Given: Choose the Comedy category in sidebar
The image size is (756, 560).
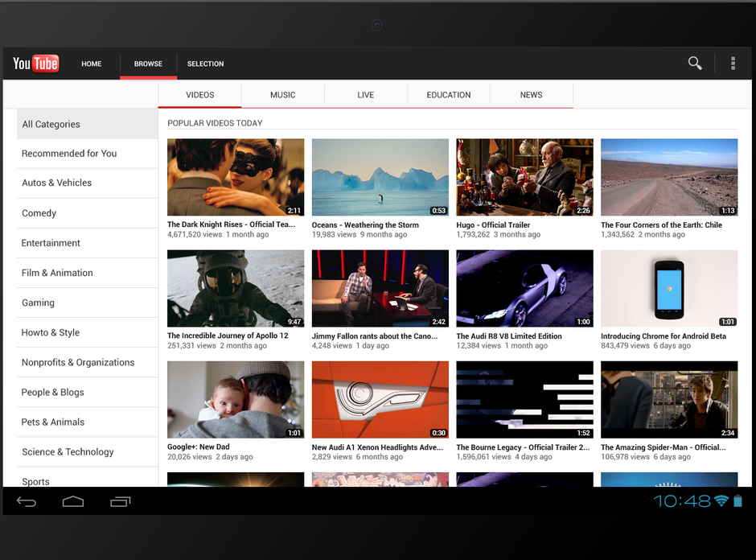Looking at the screenshot, I should click(39, 213).
